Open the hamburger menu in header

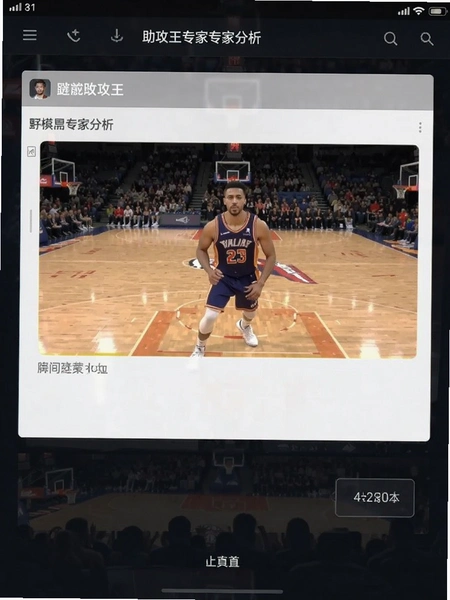[30, 36]
